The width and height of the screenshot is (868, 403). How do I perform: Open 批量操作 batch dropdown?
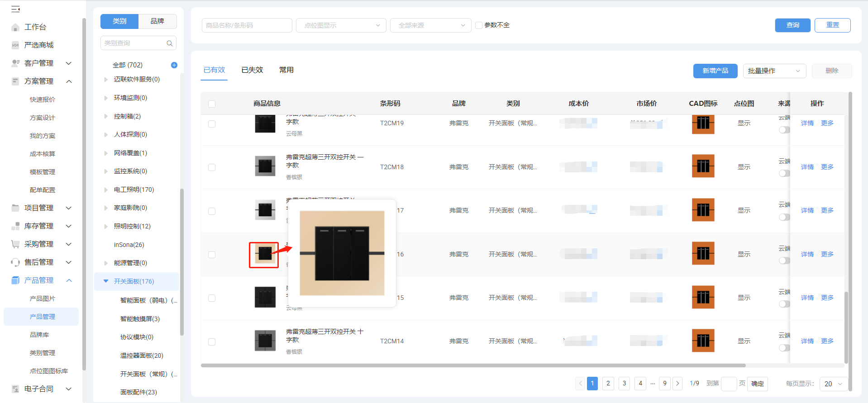point(774,71)
